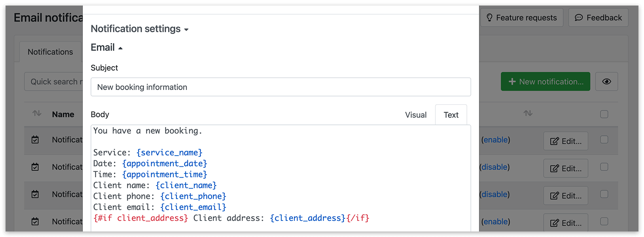Click the green New notification... button
This screenshot has height=237, width=644.
point(546,81)
